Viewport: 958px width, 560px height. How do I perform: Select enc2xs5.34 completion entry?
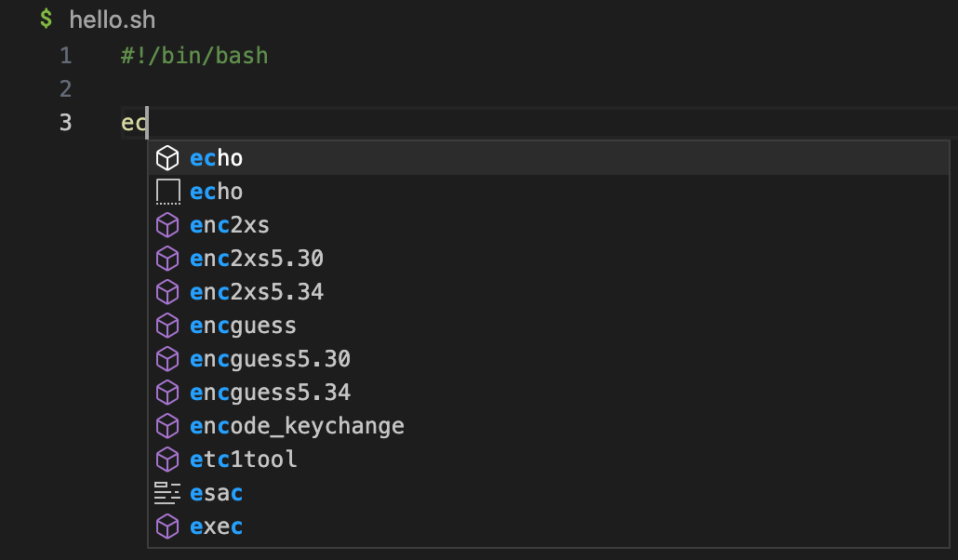549,292
